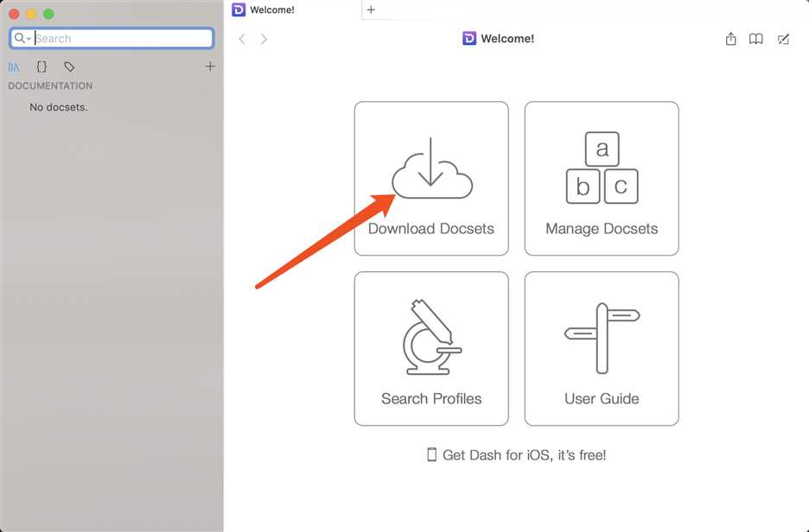Close the window with the red button
The width and height of the screenshot is (809, 532).
15,14
